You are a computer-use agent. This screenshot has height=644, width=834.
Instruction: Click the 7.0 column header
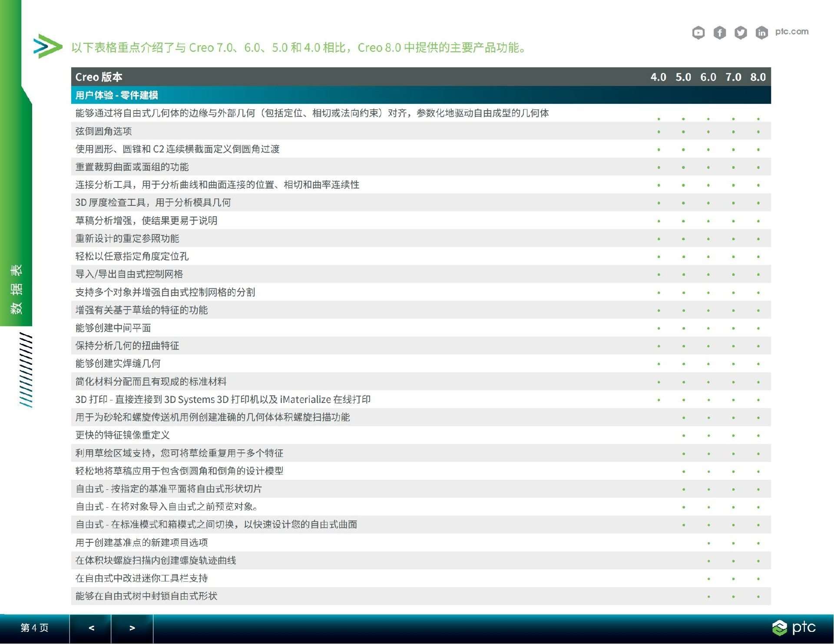pyautogui.click(x=733, y=77)
